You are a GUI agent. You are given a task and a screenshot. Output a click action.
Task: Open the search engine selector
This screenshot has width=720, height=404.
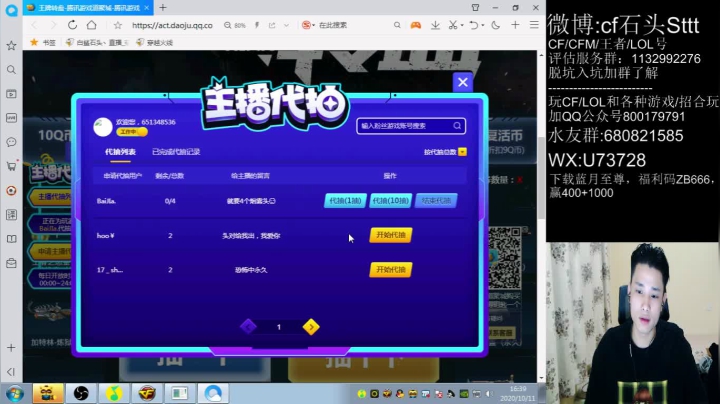tap(308, 25)
